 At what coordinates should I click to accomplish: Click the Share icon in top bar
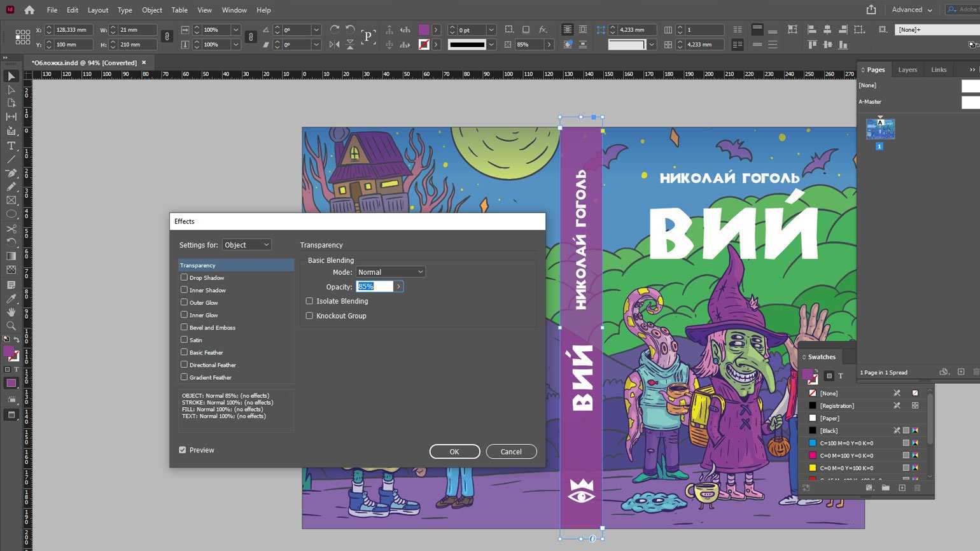[x=871, y=10]
